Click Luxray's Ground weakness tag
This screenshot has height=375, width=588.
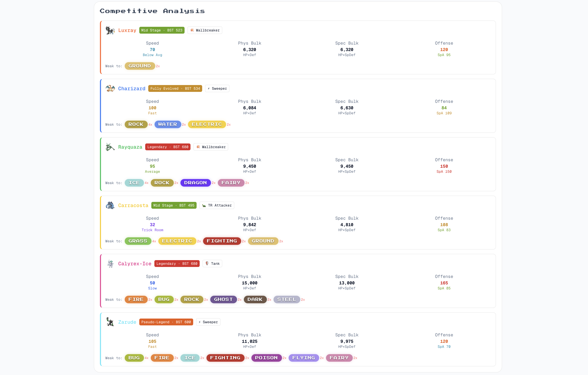[140, 66]
